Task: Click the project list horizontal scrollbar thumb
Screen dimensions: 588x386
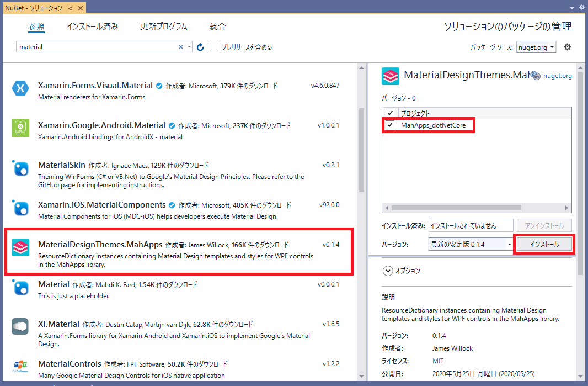Action: point(456,208)
